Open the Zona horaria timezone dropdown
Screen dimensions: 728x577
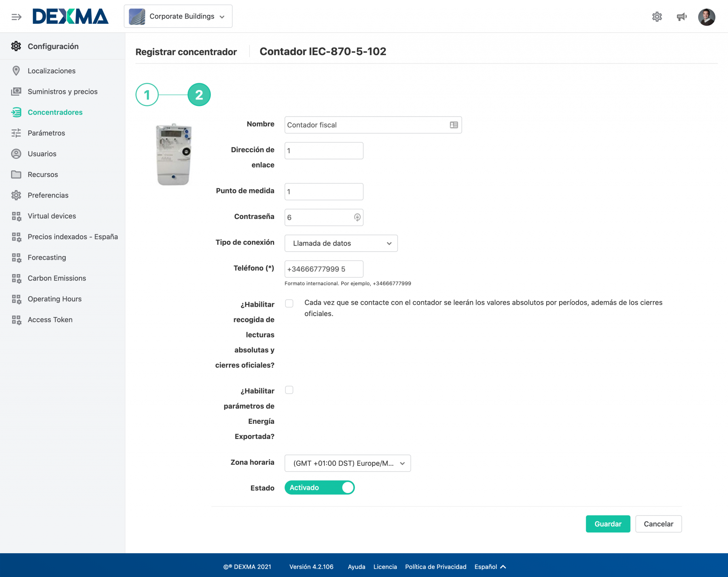tap(348, 463)
